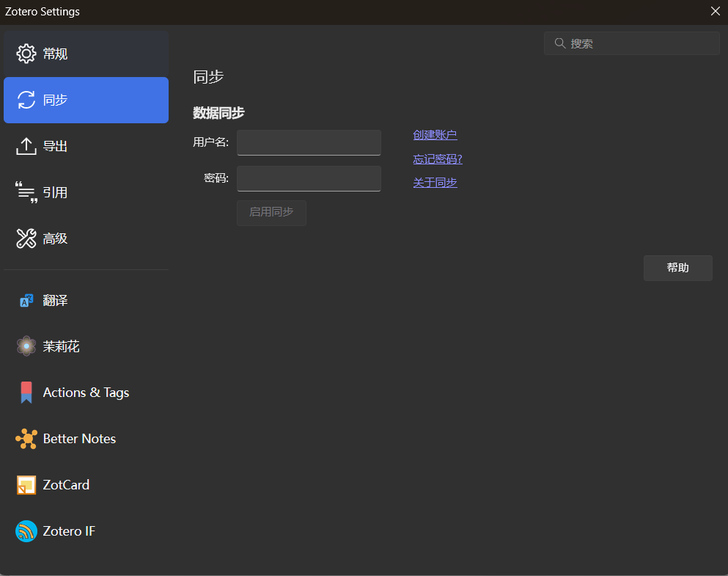Follow the 忘记密码? link
The image size is (728, 576).
(x=437, y=159)
